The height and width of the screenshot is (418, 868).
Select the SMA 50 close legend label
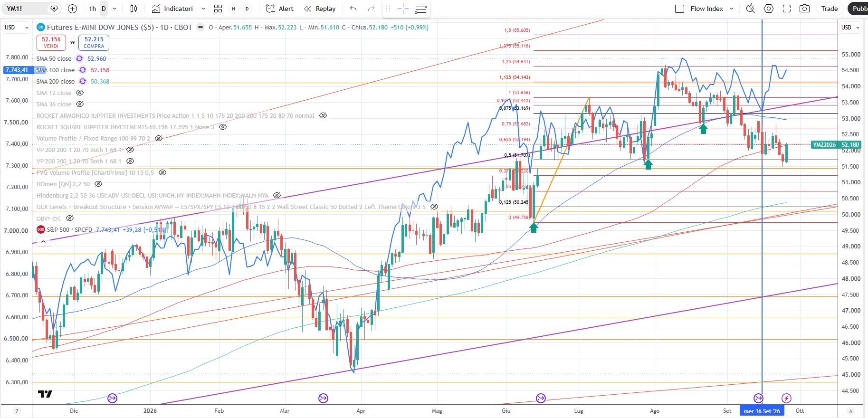pos(54,59)
